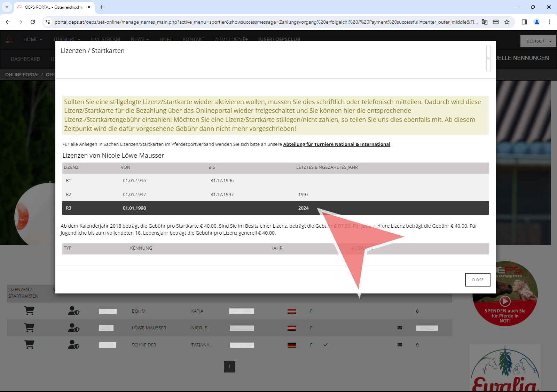Open Abteilung für Turniere National & International link
The height and width of the screenshot is (392, 557).
(x=336, y=144)
